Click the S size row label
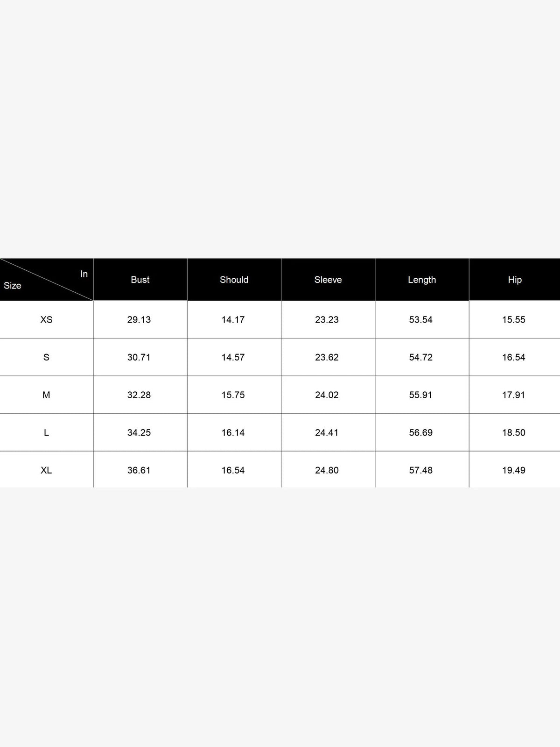Screen dimensions: 560x747 pos(46,357)
